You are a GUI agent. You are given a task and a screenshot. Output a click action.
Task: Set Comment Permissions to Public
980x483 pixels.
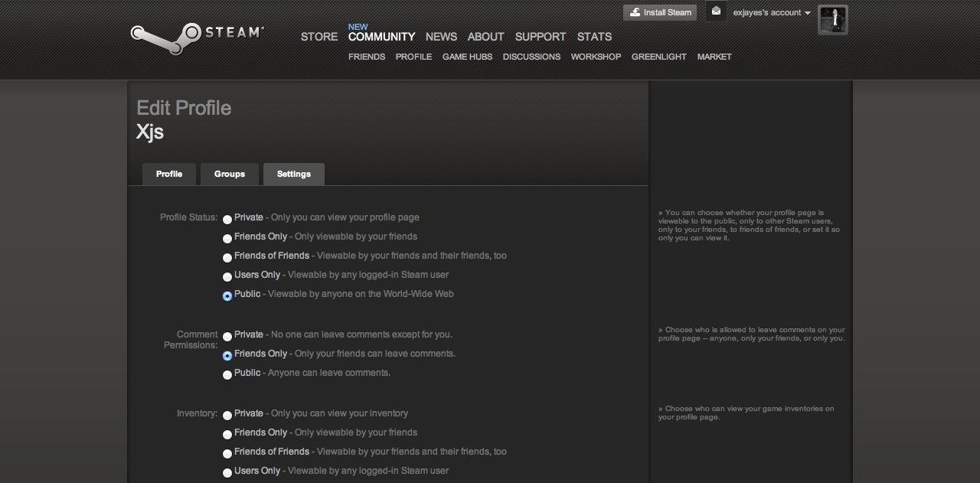pyautogui.click(x=227, y=375)
